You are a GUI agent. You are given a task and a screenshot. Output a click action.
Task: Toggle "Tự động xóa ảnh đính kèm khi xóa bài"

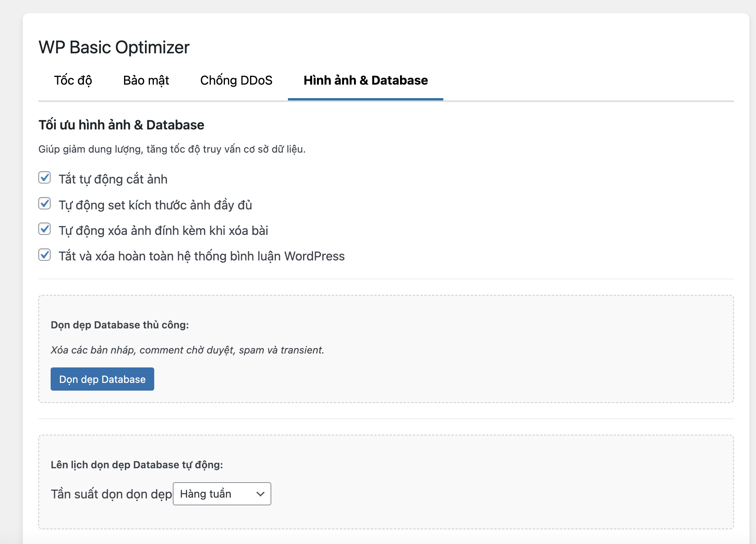[44, 229]
